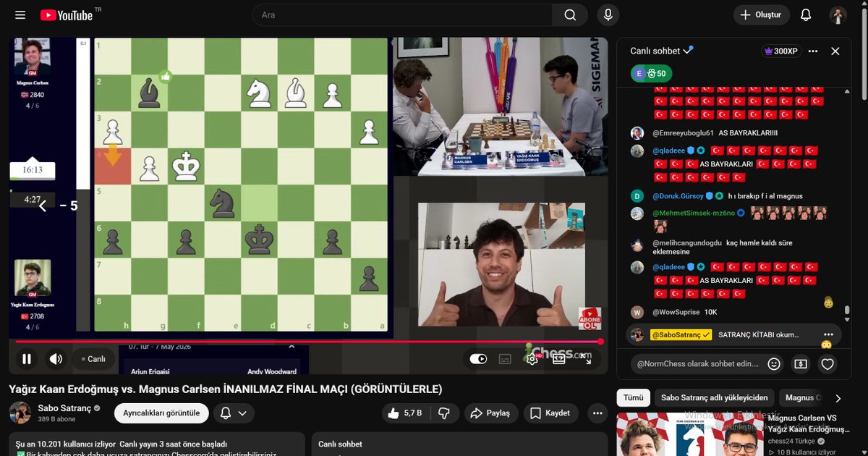This screenshot has height=456, width=868.
Task: Share the video via Paylaş
Action: (x=490, y=413)
